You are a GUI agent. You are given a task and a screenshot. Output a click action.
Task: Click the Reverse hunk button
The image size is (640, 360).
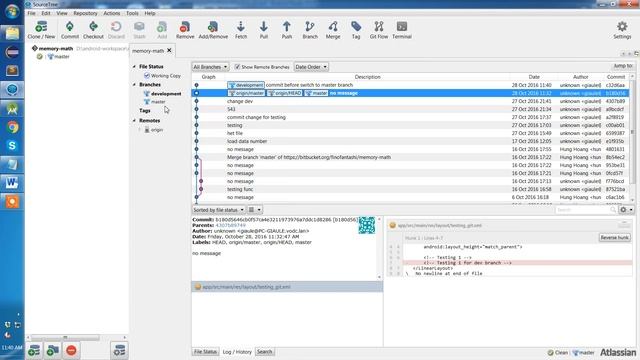(x=614, y=238)
